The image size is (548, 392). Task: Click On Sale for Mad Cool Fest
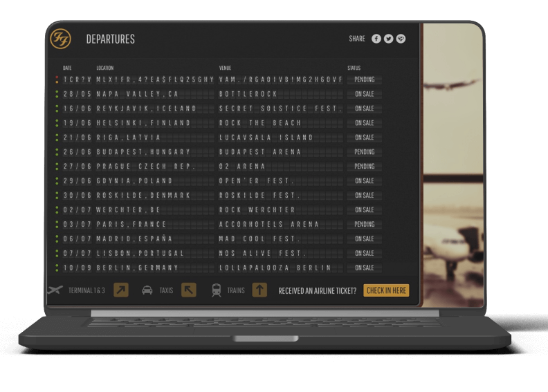point(364,239)
